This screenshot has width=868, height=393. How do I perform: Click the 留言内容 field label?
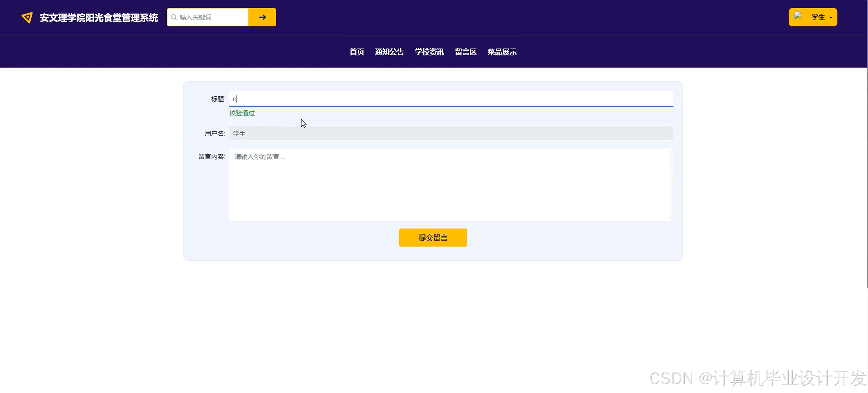(211, 157)
